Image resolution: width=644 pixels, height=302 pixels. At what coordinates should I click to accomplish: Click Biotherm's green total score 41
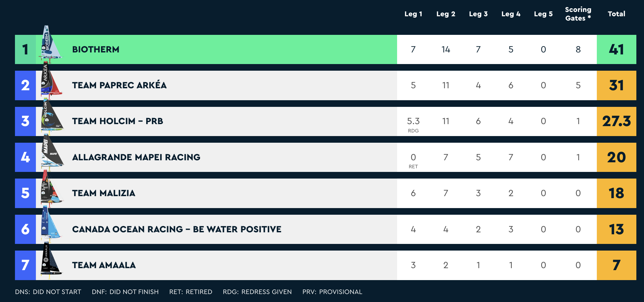pyautogui.click(x=616, y=49)
